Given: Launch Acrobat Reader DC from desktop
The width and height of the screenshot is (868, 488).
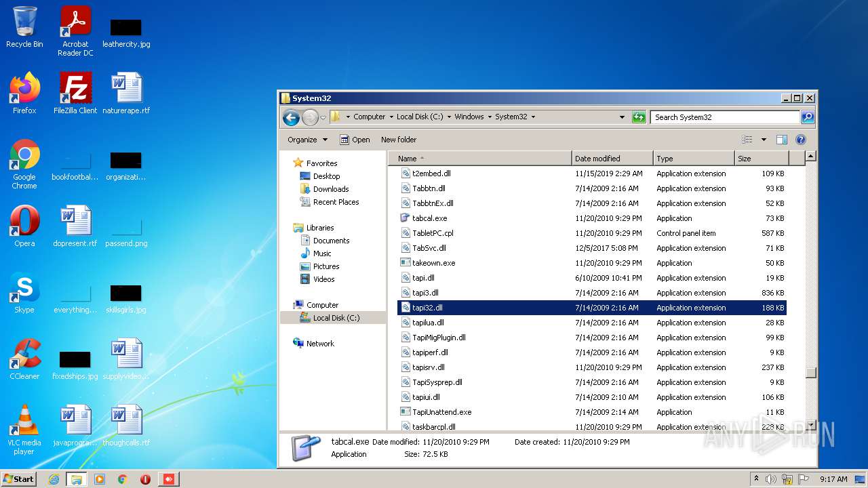Looking at the screenshot, I should [x=75, y=30].
